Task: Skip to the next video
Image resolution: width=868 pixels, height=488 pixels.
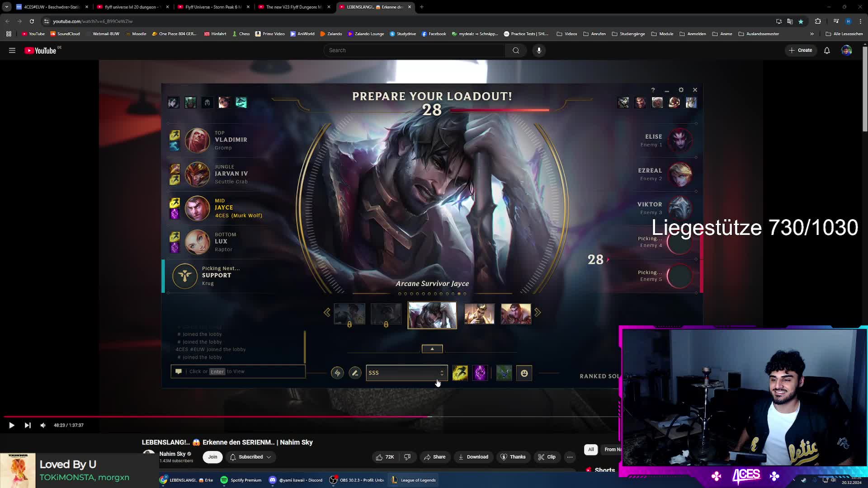Action: (x=28, y=425)
